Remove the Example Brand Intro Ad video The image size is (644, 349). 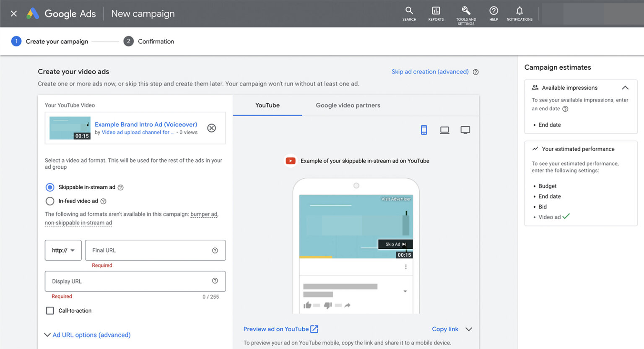pyautogui.click(x=211, y=128)
